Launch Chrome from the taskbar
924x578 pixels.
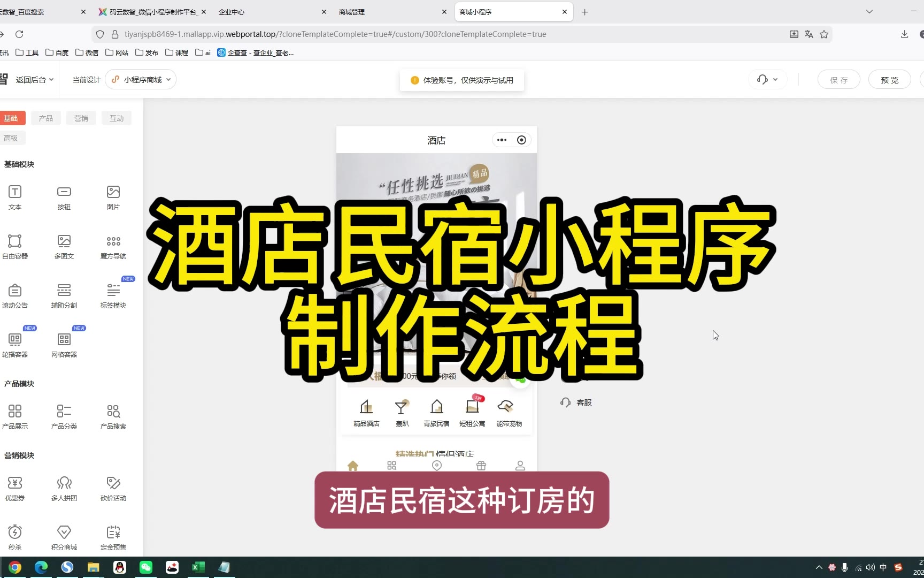click(x=15, y=567)
